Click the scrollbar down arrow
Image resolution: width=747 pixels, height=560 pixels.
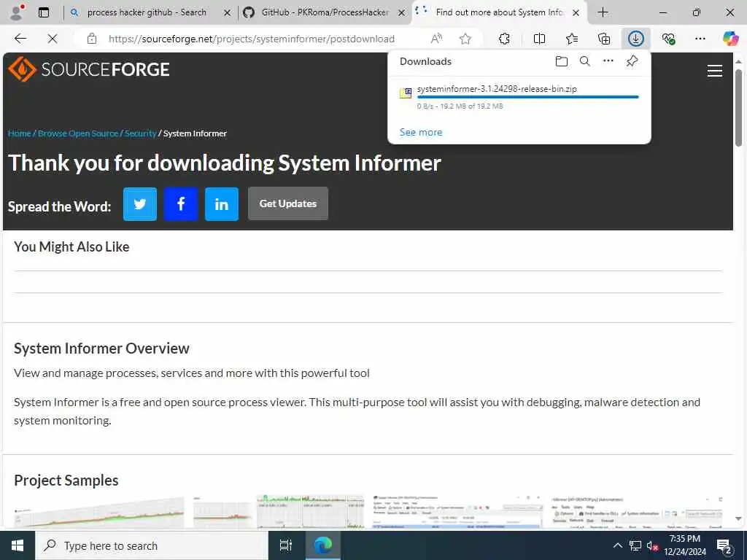click(x=738, y=518)
